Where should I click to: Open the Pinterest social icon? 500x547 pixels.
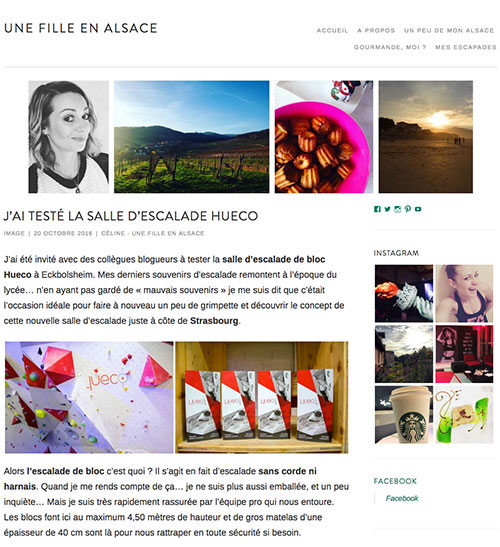coord(408,209)
